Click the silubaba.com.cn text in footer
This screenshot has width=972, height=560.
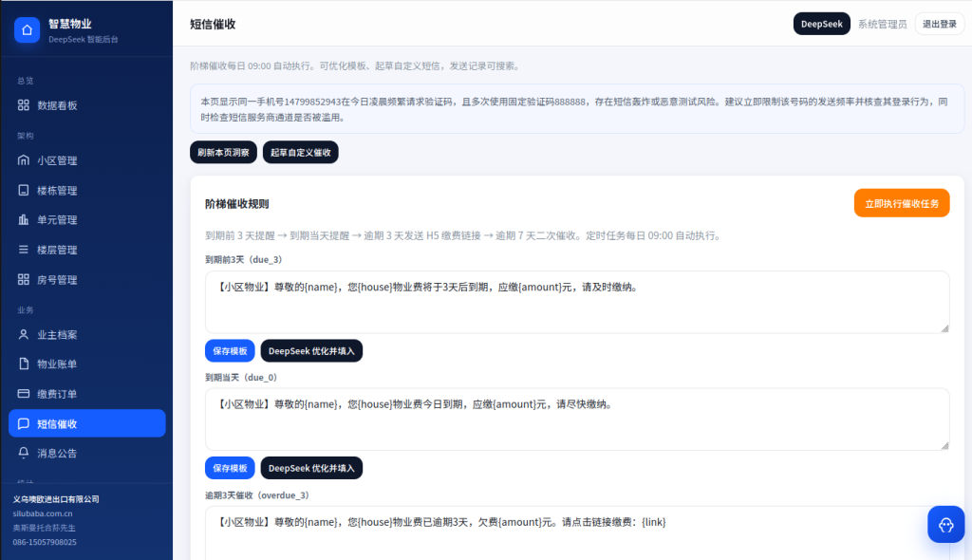tap(43, 513)
